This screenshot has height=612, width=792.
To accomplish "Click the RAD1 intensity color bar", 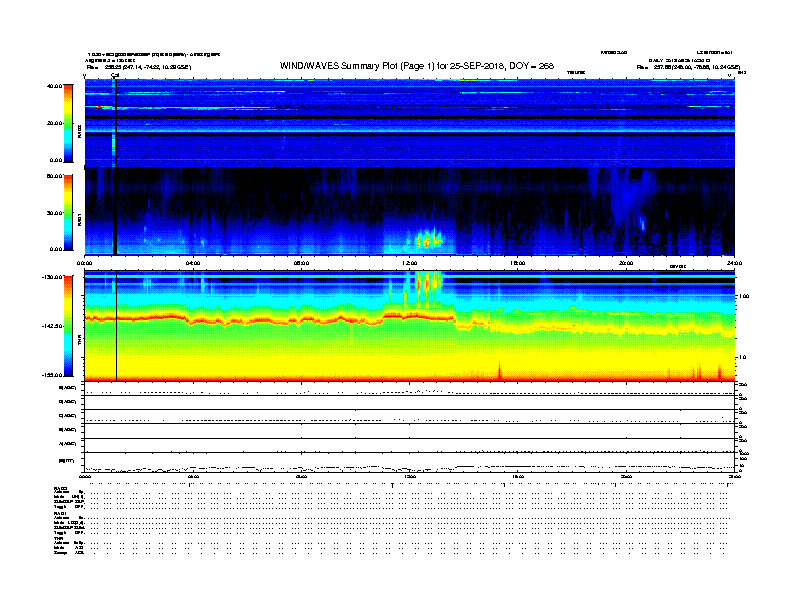I will [x=68, y=212].
